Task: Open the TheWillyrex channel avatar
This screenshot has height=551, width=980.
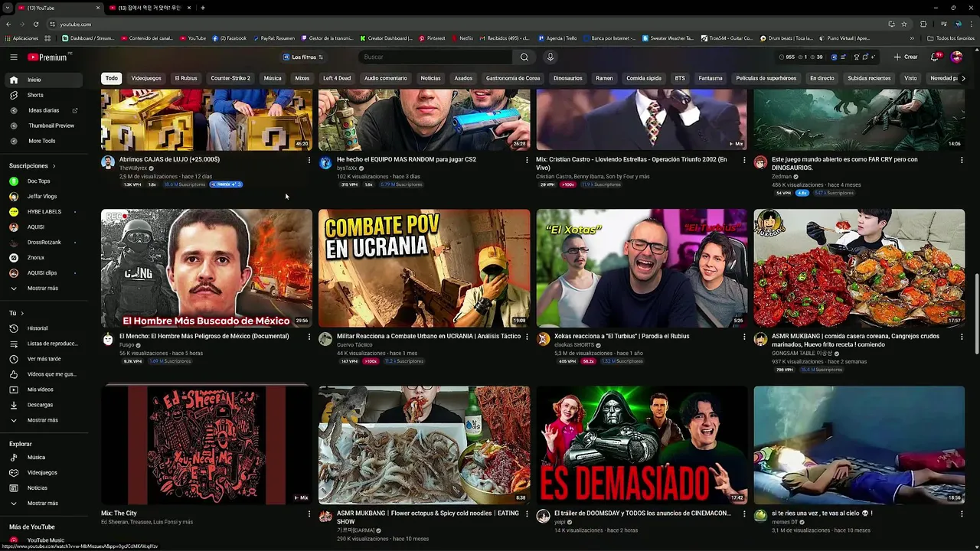Action: click(108, 162)
